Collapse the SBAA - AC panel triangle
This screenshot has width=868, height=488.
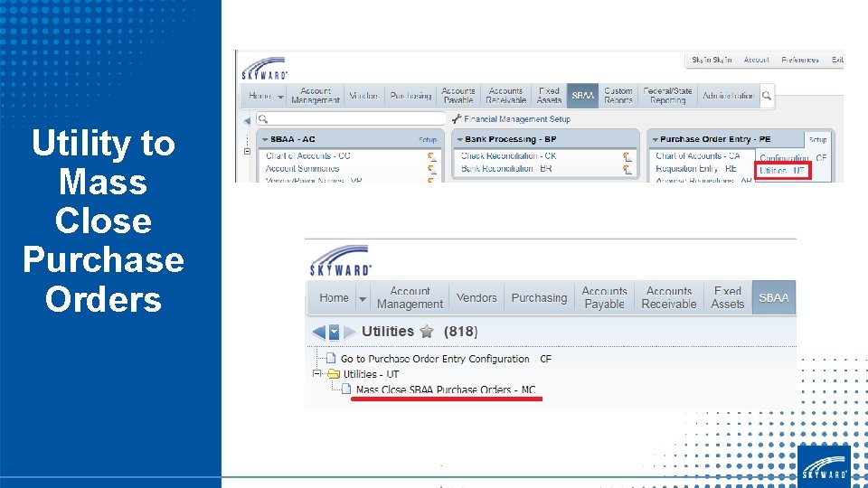point(265,139)
